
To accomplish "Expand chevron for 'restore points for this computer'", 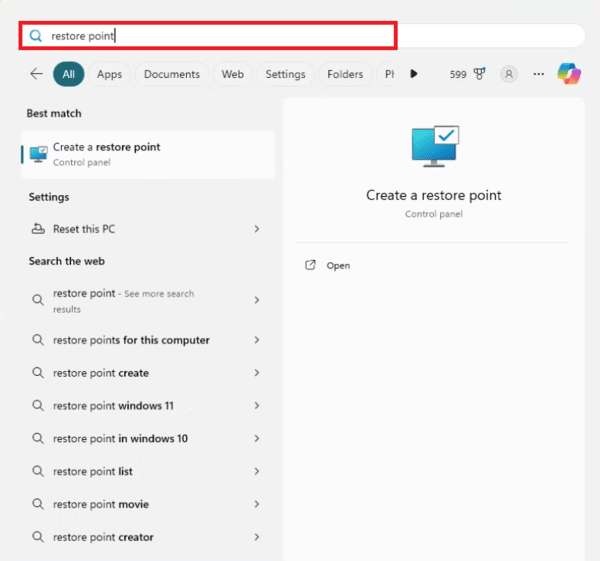I will pyautogui.click(x=257, y=340).
